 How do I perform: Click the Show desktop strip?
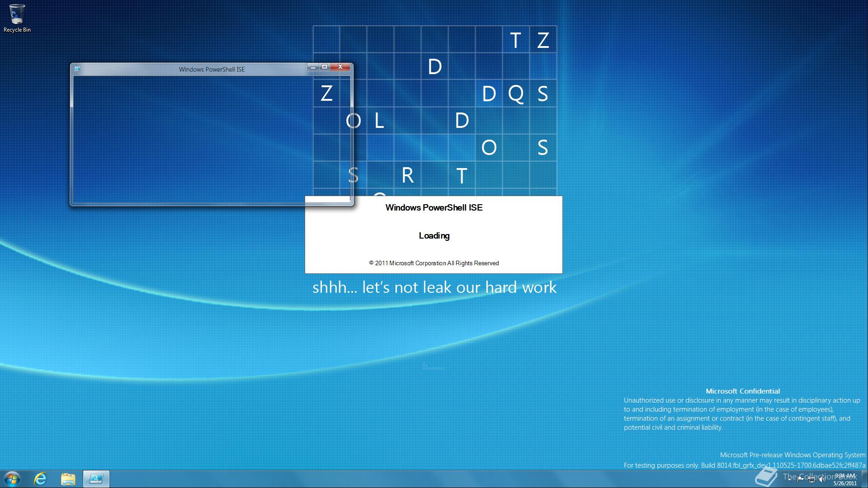(x=864, y=479)
